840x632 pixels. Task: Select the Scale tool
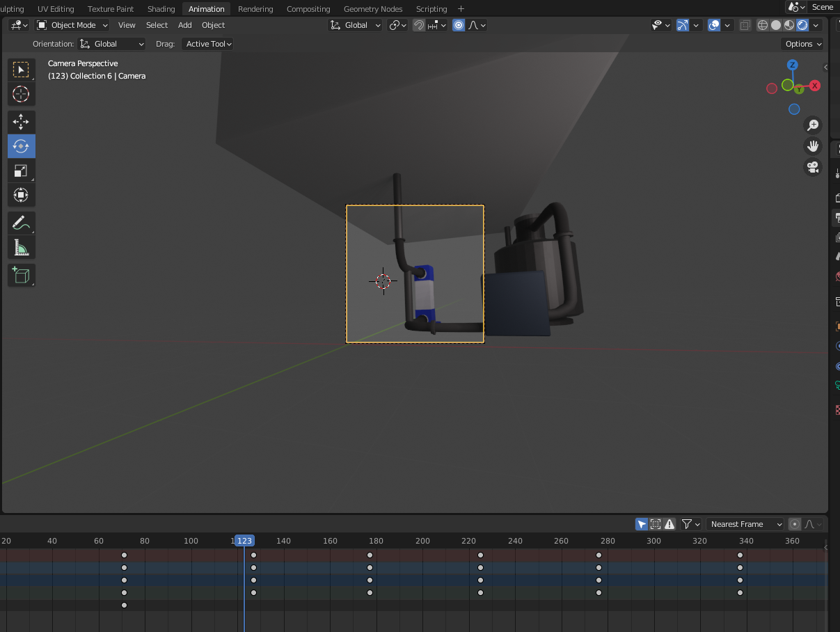coord(21,171)
